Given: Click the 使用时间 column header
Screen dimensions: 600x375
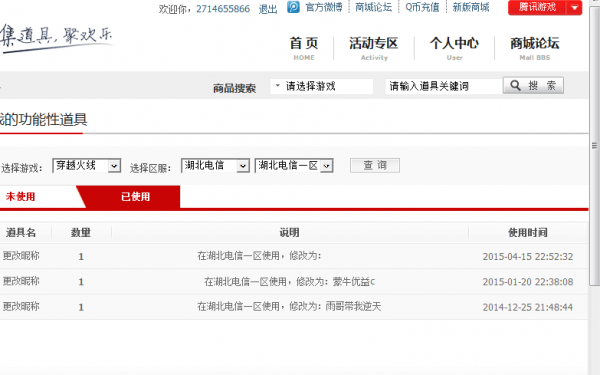Looking at the screenshot, I should [x=528, y=233].
